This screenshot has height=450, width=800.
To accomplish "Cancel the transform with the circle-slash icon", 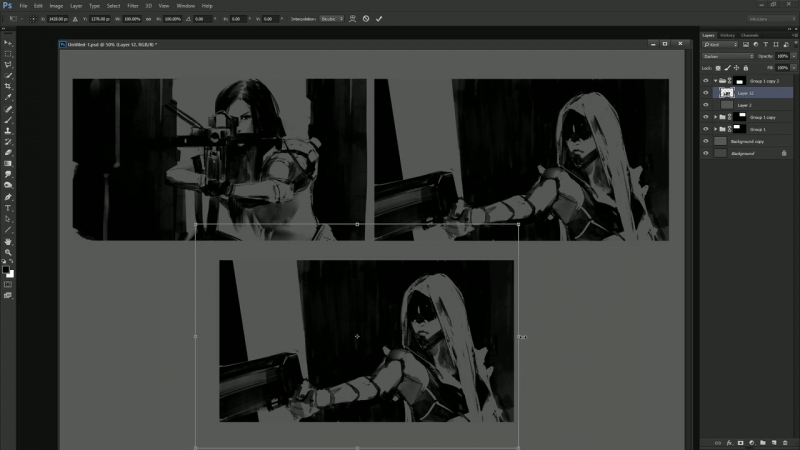I will click(x=366, y=18).
